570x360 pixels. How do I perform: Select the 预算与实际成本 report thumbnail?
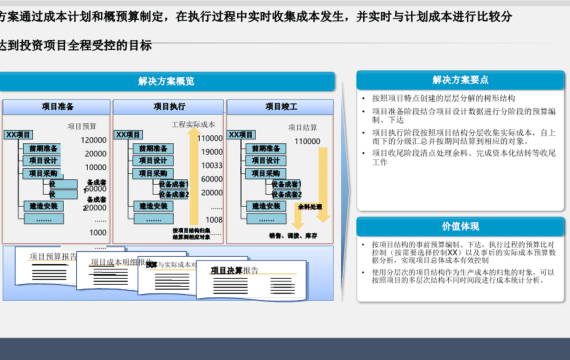point(167,275)
